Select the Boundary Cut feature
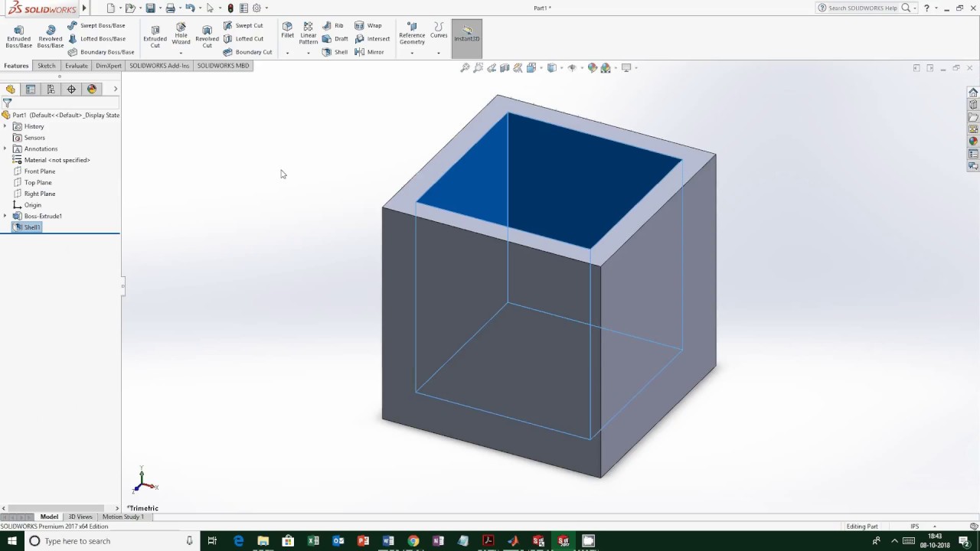The image size is (980, 551). click(247, 52)
